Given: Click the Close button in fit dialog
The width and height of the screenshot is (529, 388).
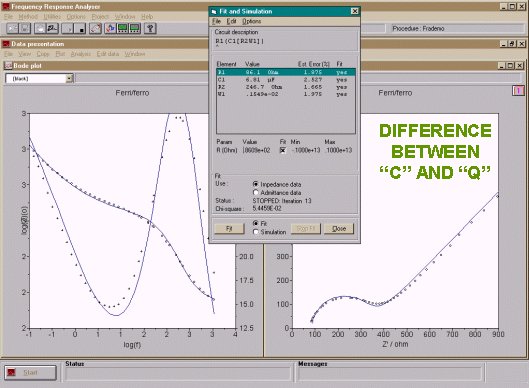Looking at the screenshot, I should coord(339,228).
